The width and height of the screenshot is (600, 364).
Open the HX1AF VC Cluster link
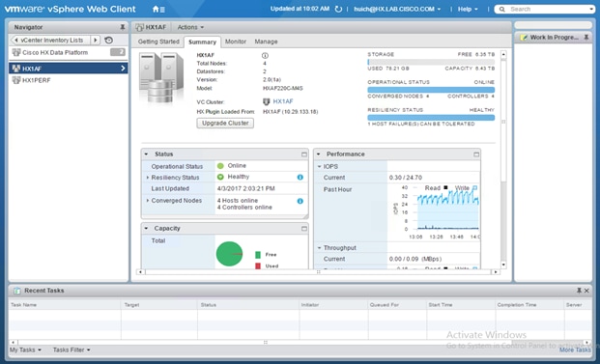pos(283,101)
